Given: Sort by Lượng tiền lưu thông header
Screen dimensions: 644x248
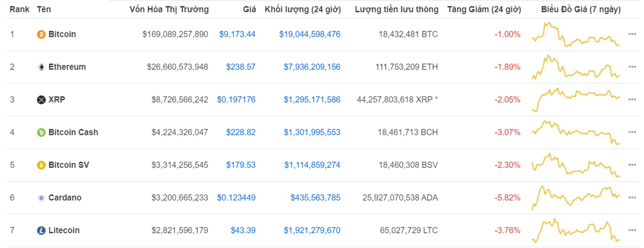Looking at the screenshot, I should (396, 9).
